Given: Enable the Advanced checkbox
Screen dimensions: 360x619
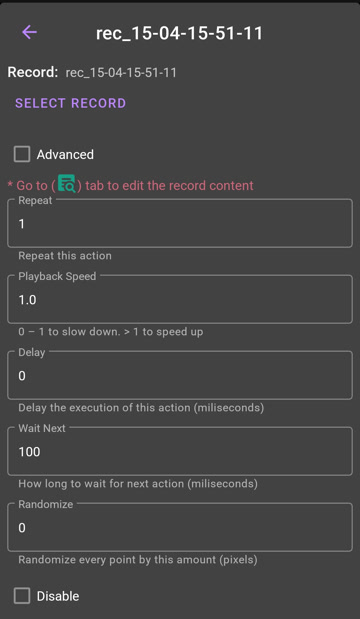Looking at the screenshot, I should coord(22,154).
